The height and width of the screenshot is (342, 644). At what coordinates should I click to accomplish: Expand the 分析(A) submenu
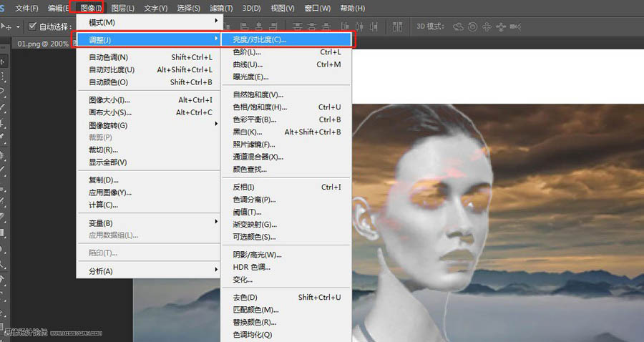[148, 271]
